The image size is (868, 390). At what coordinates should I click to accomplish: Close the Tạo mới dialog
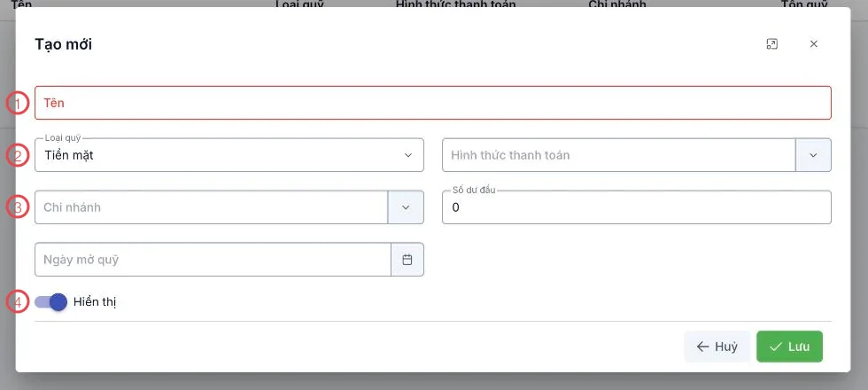pyautogui.click(x=814, y=44)
